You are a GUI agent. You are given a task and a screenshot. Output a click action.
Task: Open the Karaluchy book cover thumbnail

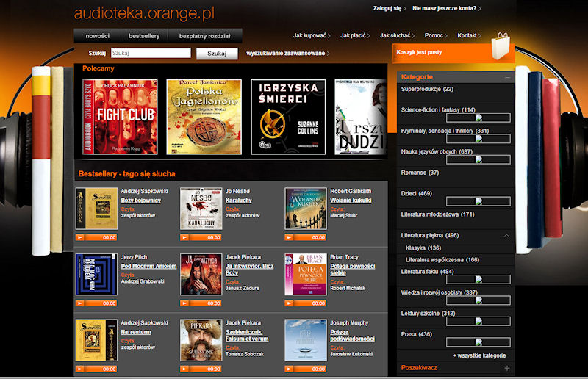tap(201, 209)
